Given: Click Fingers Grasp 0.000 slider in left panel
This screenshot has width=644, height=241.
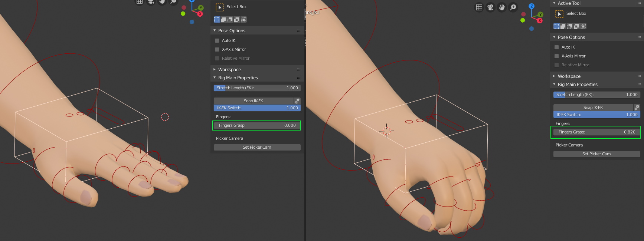Looking at the screenshot, I should tap(257, 125).
